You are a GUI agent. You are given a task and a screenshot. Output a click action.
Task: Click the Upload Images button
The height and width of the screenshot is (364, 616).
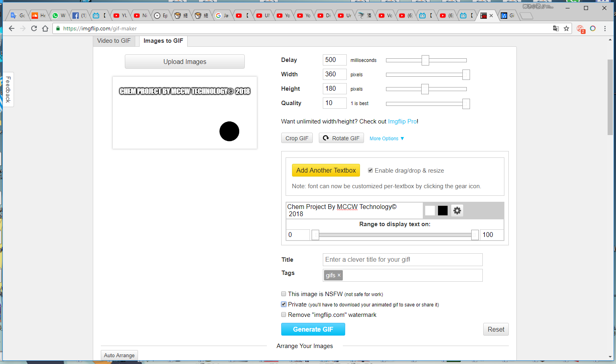pos(185,62)
